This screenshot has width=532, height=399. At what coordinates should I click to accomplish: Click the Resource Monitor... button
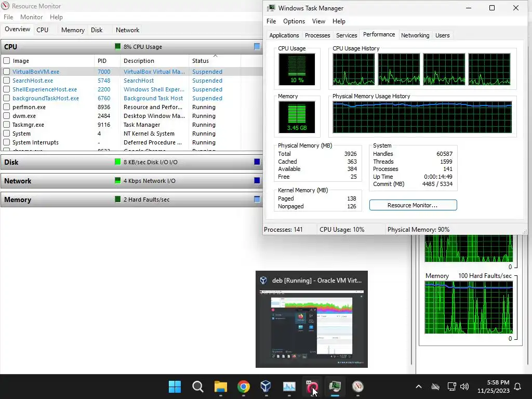[x=413, y=205]
